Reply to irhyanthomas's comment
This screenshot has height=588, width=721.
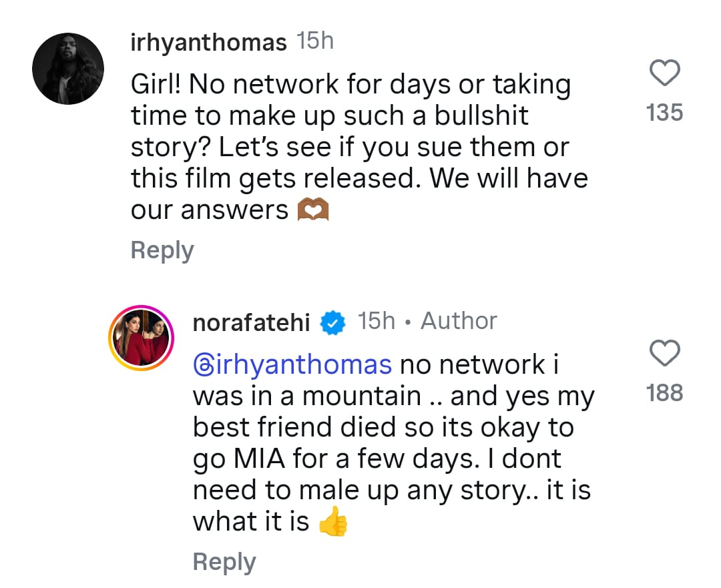(x=162, y=250)
